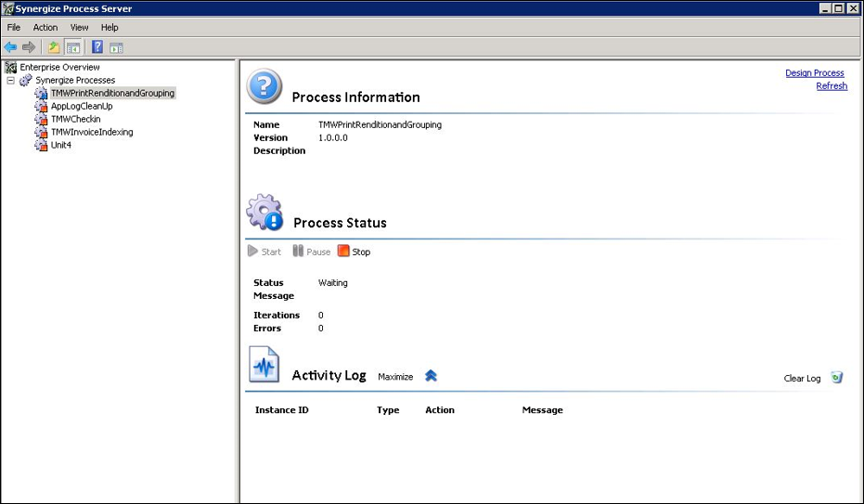864x504 pixels.
Task: Open the Help menu
Action: tap(110, 27)
